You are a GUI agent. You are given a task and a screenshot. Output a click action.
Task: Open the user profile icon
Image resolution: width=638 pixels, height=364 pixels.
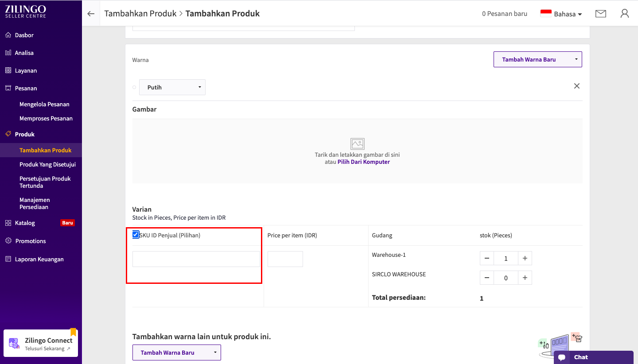625,13
